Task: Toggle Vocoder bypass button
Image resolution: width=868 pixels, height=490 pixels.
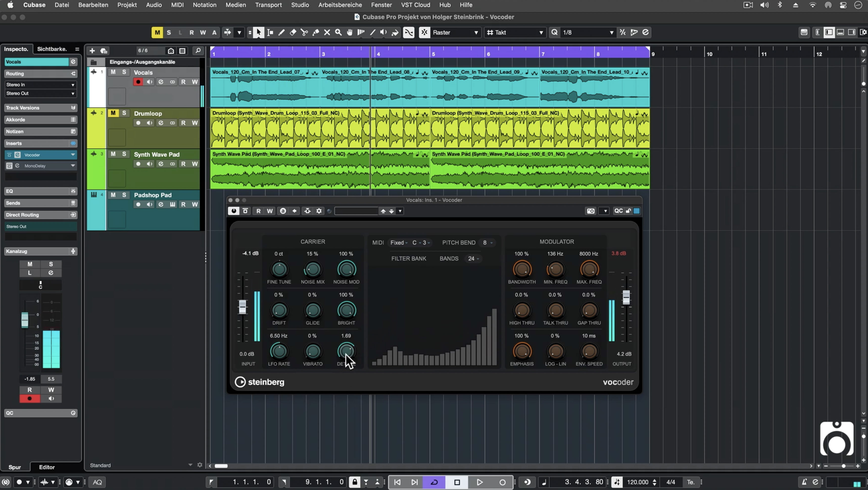Action: [245, 211]
